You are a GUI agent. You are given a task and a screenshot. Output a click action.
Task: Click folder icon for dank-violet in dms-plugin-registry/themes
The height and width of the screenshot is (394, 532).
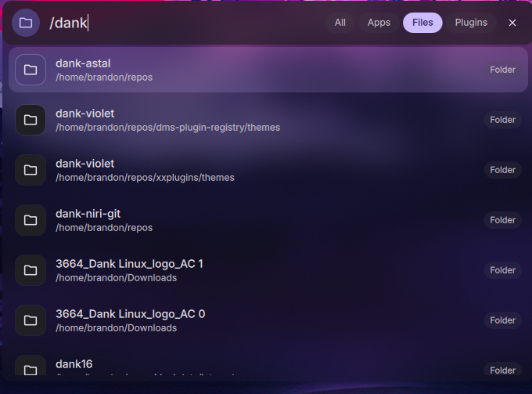31,120
